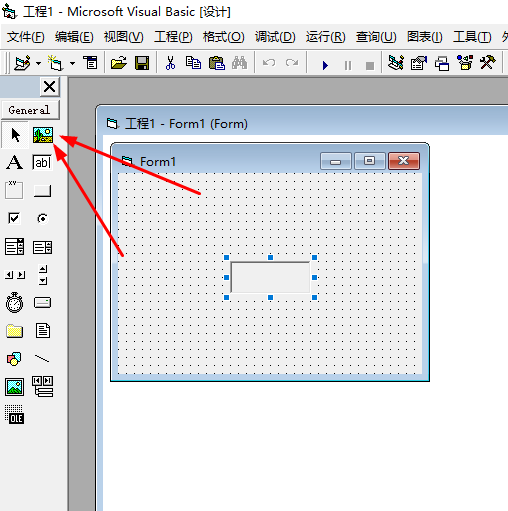This screenshot has height=511, width=508.
Task: Click the General tab in toolbox
Action: (30, 110)
